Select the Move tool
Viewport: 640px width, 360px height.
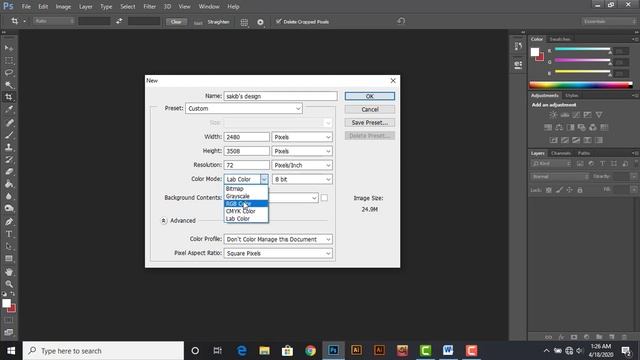tap(9, 48)
